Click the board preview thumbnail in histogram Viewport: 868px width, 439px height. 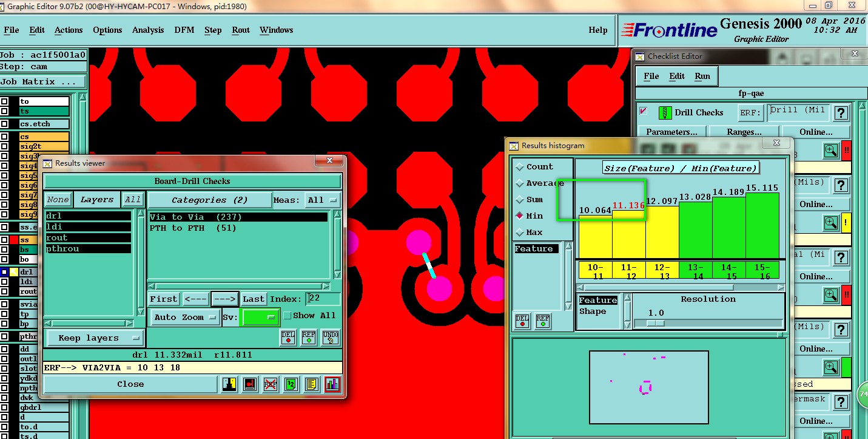tap(648, 387)
